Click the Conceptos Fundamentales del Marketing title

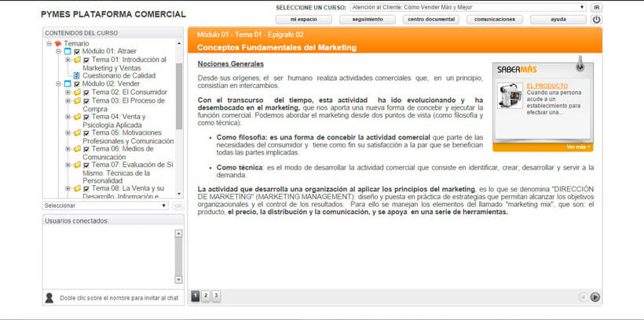(x=276, y=48)
